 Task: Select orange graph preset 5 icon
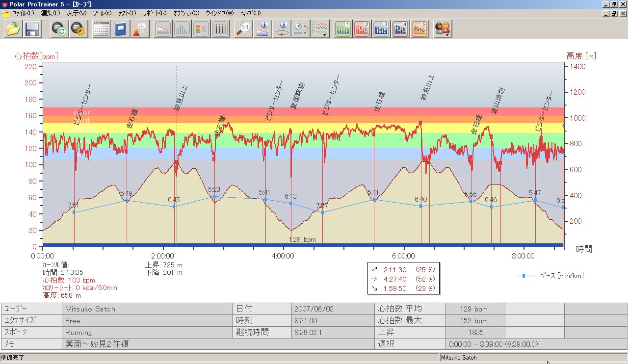pyautogui.click(x=419, y=29)
